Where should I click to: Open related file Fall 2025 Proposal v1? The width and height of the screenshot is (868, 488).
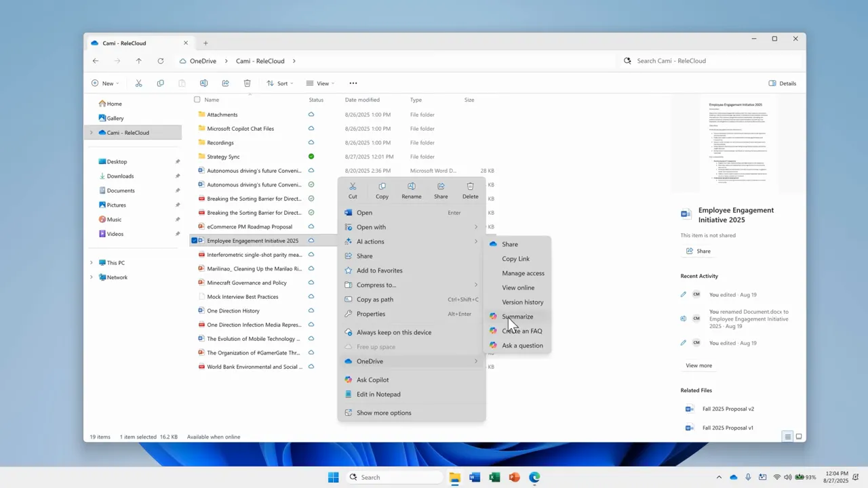point(720,428)
